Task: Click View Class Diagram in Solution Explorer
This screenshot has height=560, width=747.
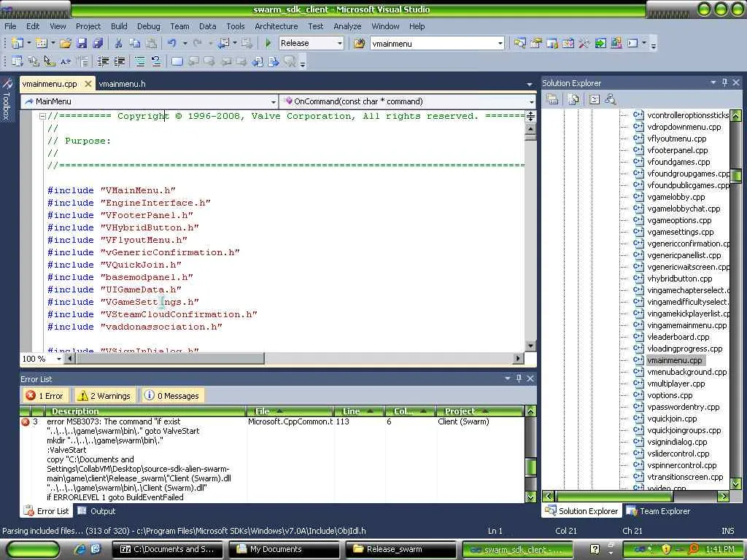Action: click(611, 99)
